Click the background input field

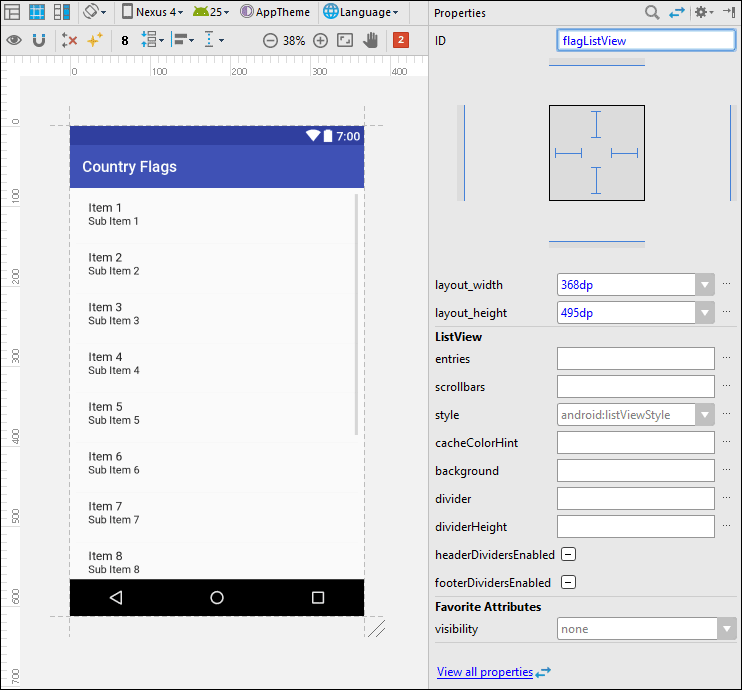tap(636, 470)
